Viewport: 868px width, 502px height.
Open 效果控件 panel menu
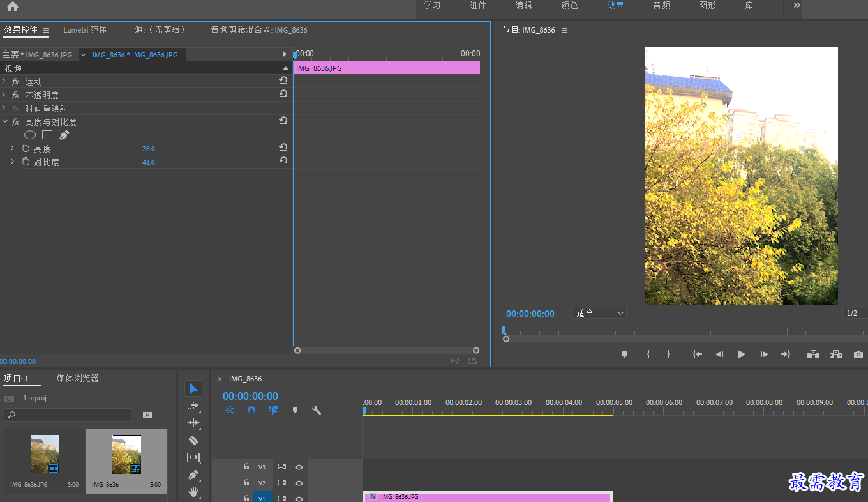click(x=46, y=30)
